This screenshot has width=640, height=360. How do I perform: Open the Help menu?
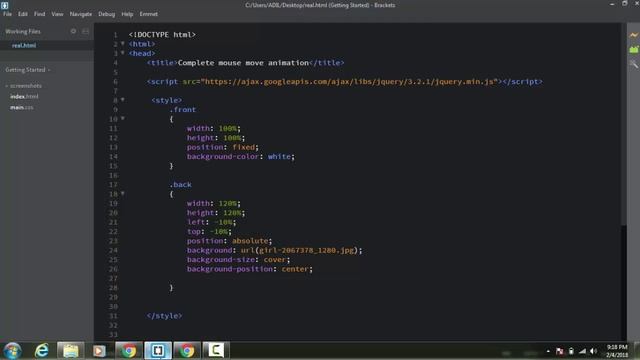pyautogui.click(x=127, y=14)
